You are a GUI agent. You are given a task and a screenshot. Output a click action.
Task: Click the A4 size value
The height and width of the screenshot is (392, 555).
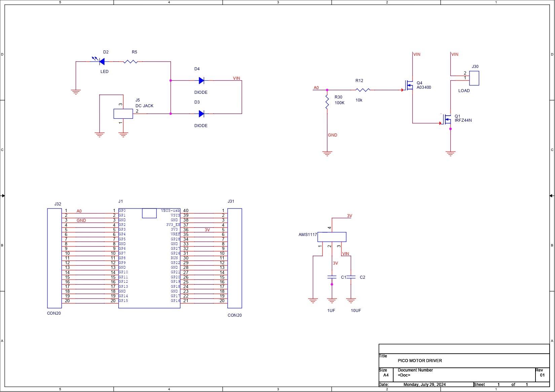pos(386,375)
